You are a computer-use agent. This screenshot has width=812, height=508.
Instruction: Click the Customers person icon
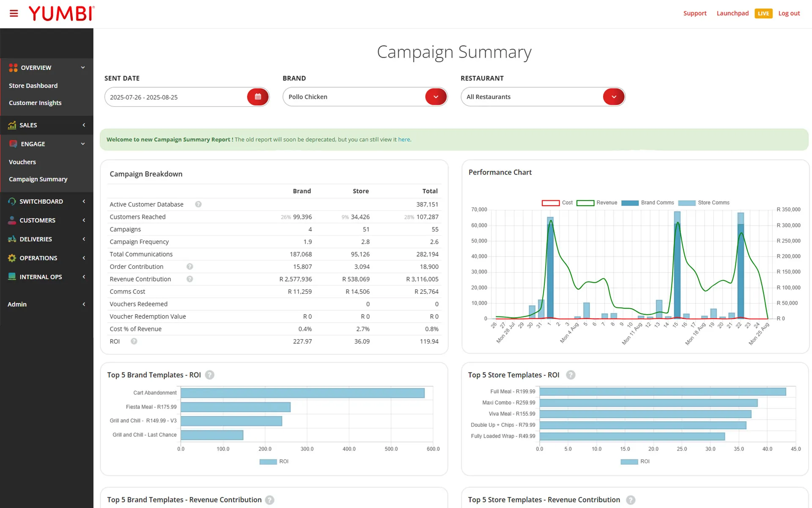coord(12,220)
